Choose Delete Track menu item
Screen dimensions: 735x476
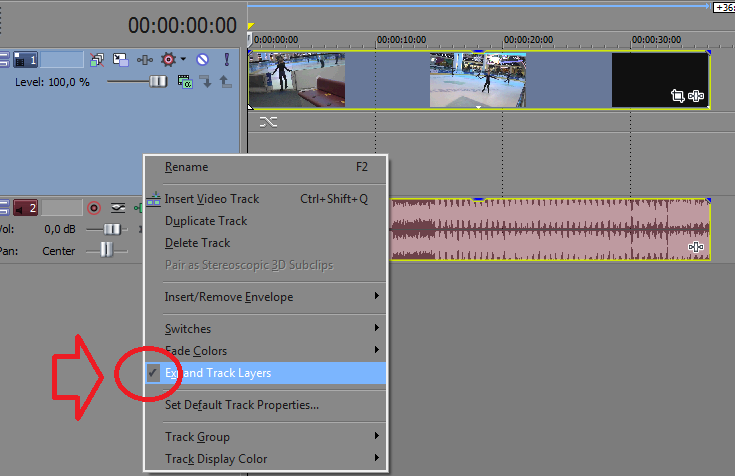click(266, 243)
